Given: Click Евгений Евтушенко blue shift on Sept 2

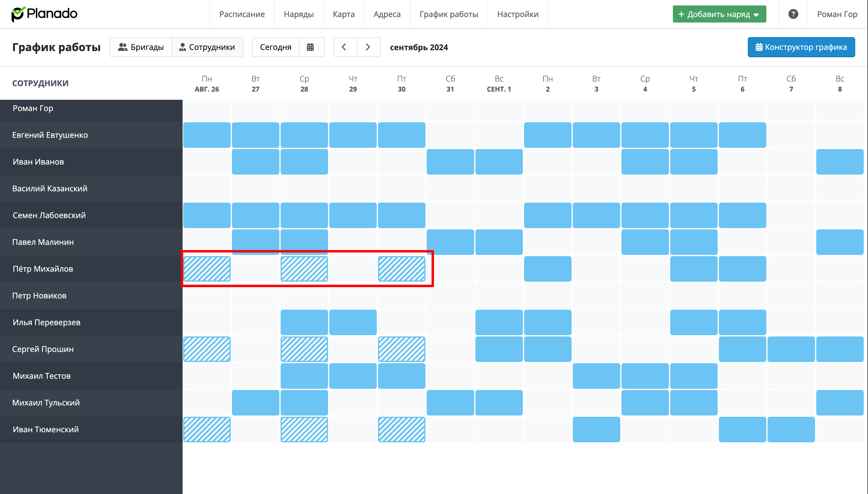Looking at the screenshot, I should (x=547, y=135).
